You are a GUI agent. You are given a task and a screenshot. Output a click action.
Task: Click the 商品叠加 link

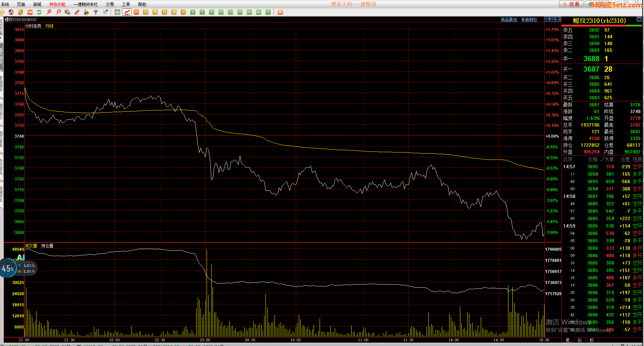coord(509,20)
